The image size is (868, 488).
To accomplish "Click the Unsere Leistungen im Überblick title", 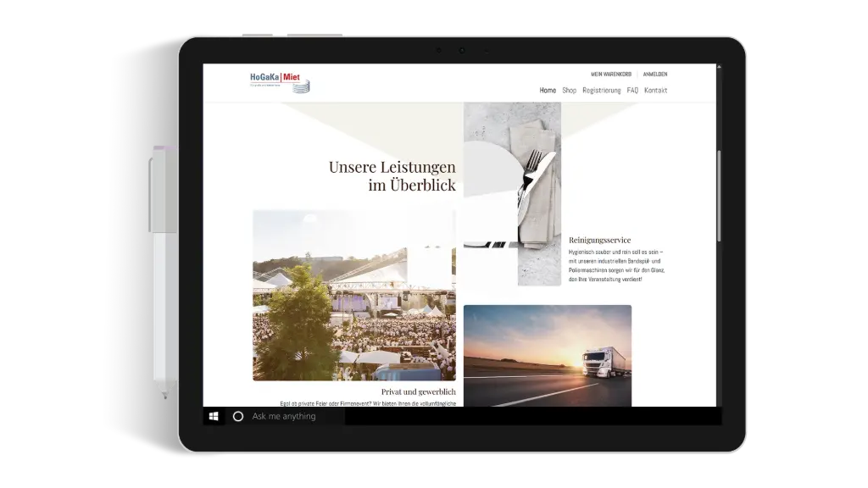I will 392,176.
